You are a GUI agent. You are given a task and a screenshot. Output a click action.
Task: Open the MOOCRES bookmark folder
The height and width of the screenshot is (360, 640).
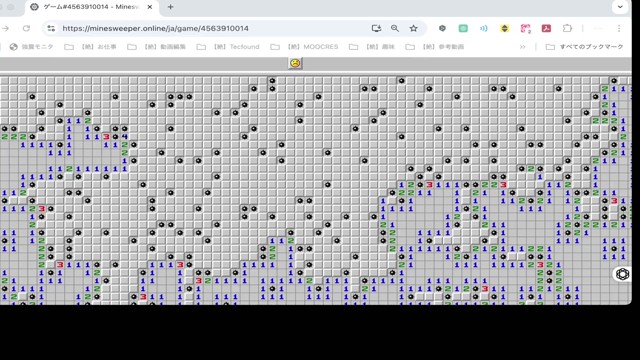coord(304,47)
